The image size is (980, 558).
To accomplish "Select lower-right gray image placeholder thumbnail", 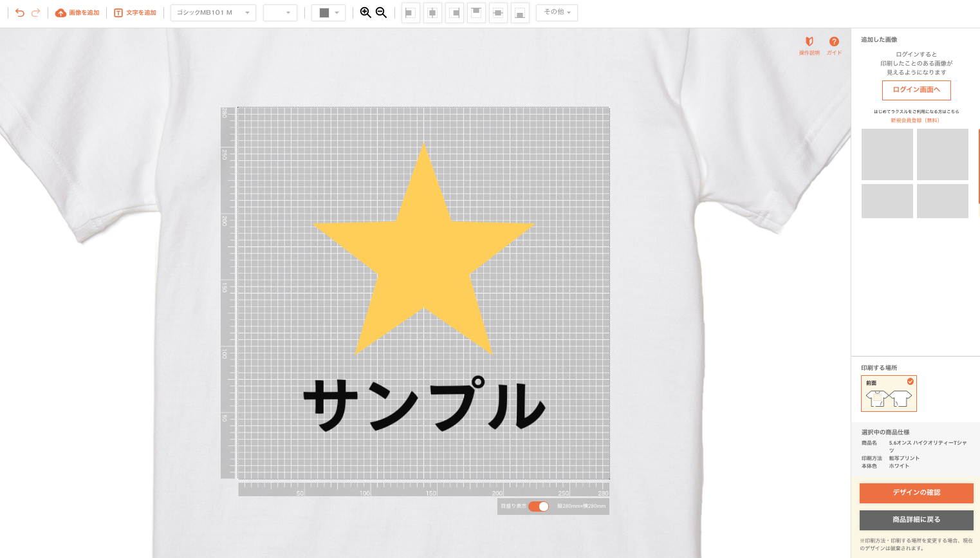I will coord(943,201).
